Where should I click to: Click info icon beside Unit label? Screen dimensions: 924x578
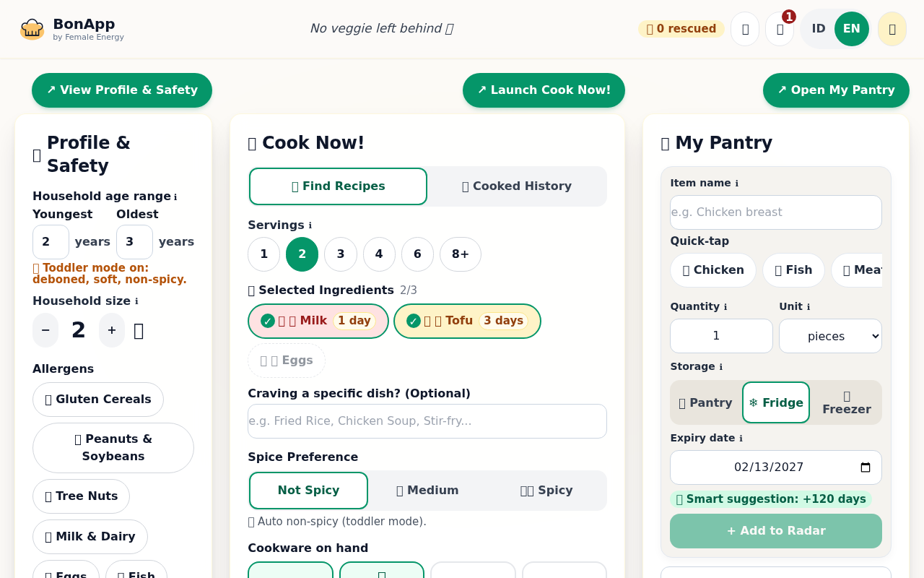click(808, 307)
